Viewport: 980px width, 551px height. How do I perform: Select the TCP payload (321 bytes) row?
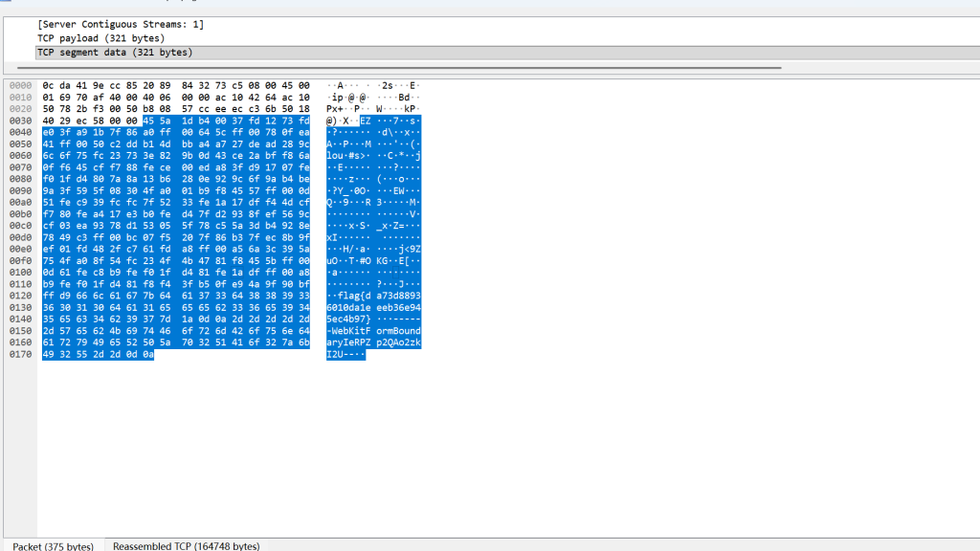[100, 38]
